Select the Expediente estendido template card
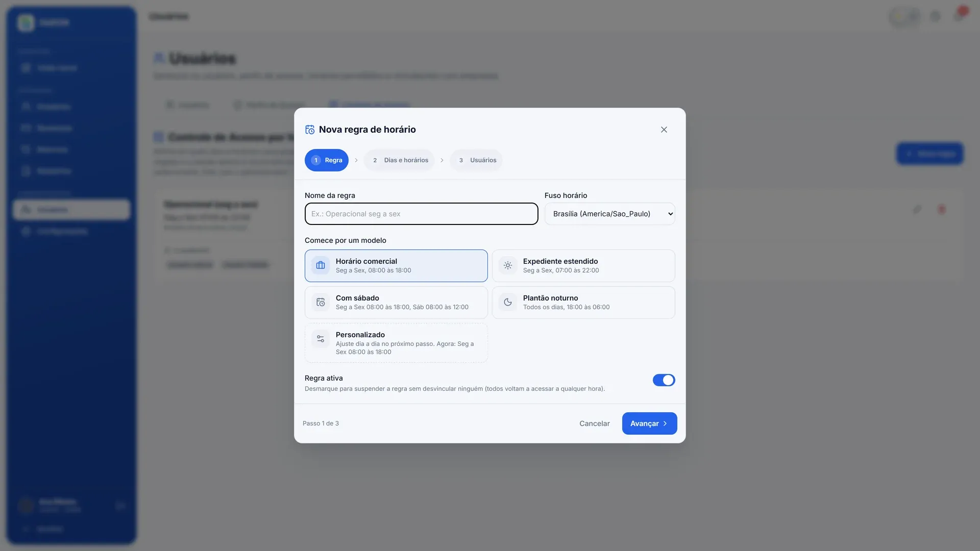 pos(583,266)
